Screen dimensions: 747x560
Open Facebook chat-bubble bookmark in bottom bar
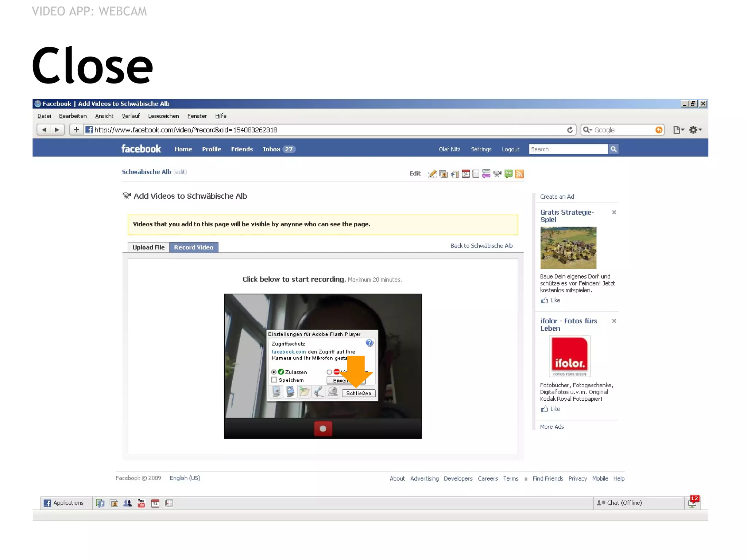point(100,503)
